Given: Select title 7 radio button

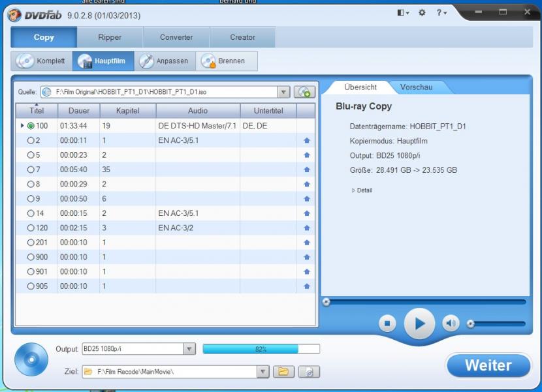Looking at the screenshot, I should coord(31,170).
